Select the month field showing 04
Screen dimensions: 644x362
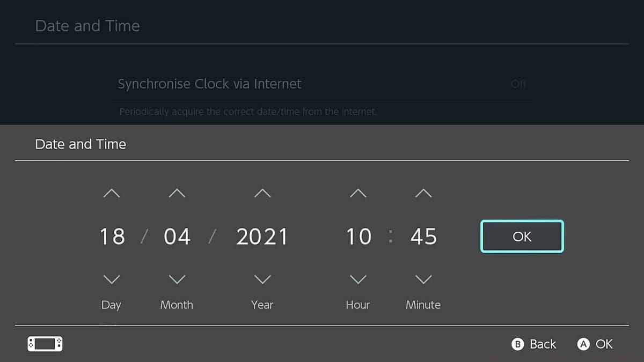coord(177,237)
